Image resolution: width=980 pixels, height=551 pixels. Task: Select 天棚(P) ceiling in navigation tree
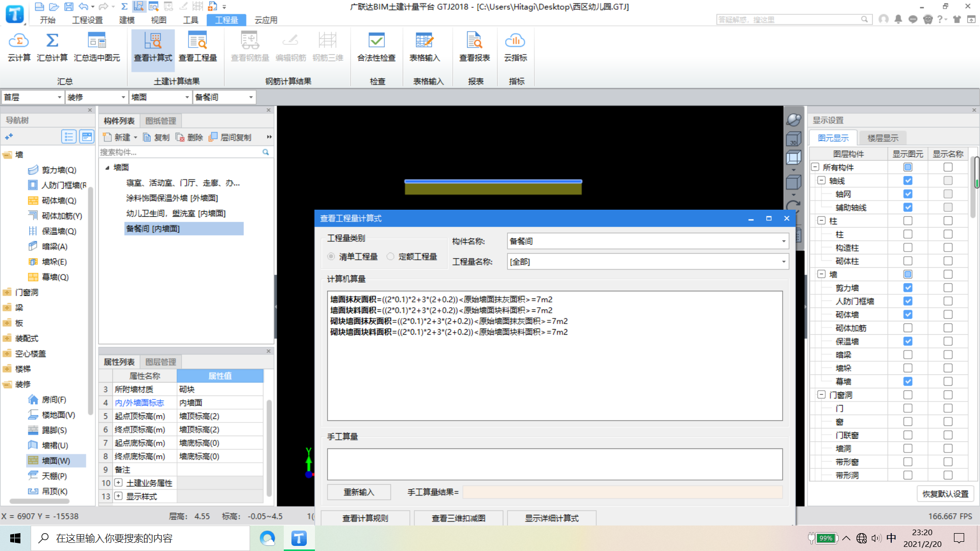pyautogui.click(x=54, y=476)
